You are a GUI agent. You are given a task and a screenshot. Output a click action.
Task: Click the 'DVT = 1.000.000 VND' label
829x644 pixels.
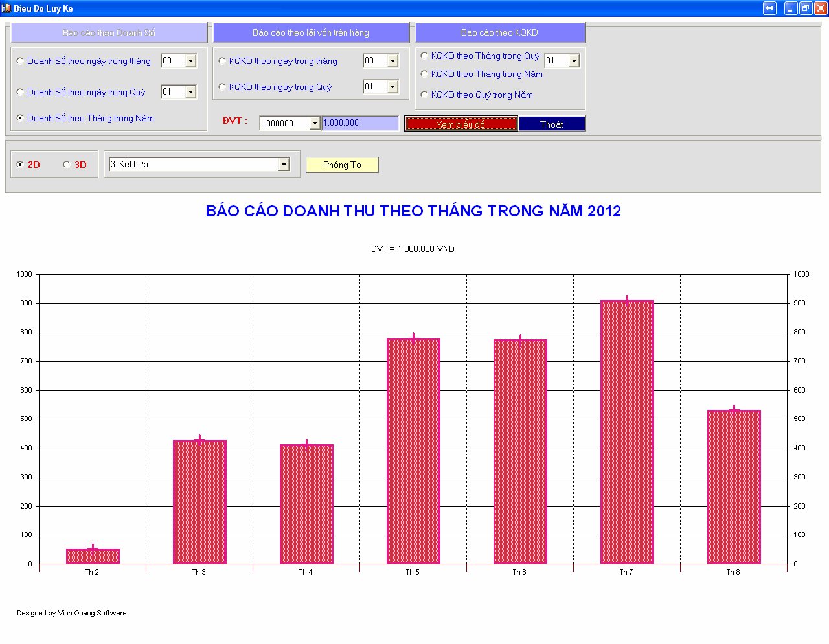point(413,249)
